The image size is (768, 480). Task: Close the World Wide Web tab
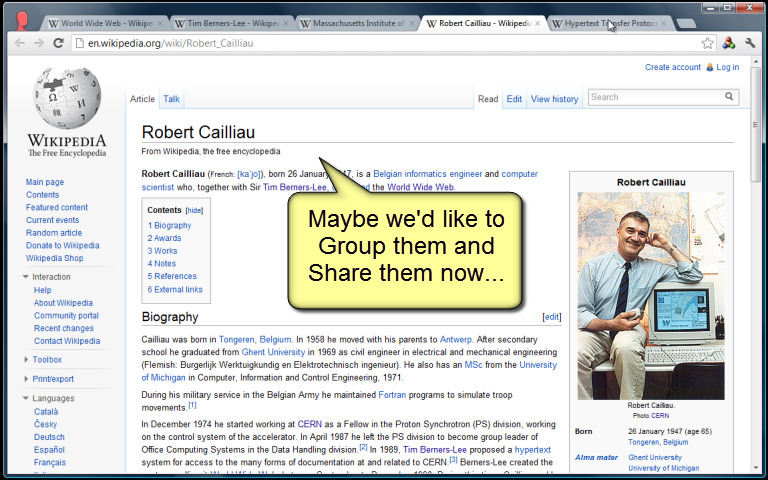[160, 24]
